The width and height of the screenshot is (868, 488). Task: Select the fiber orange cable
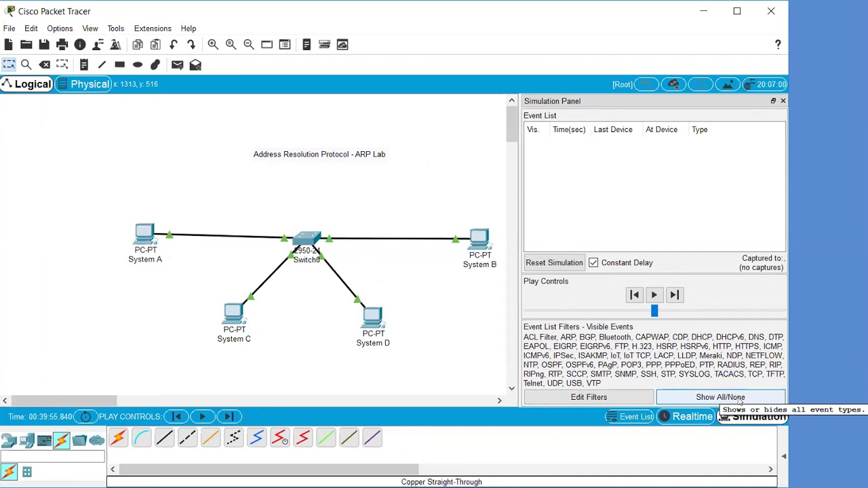(210, 438)
